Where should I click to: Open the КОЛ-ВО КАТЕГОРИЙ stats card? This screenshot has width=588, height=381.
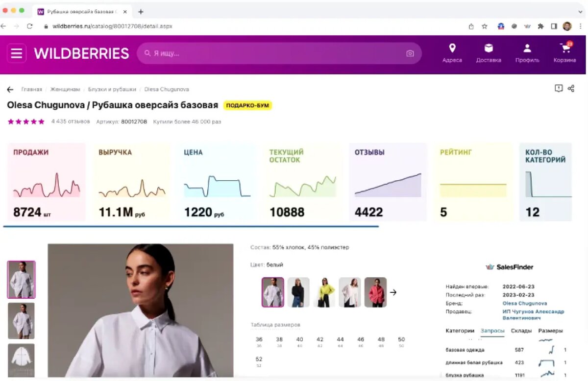545,182
